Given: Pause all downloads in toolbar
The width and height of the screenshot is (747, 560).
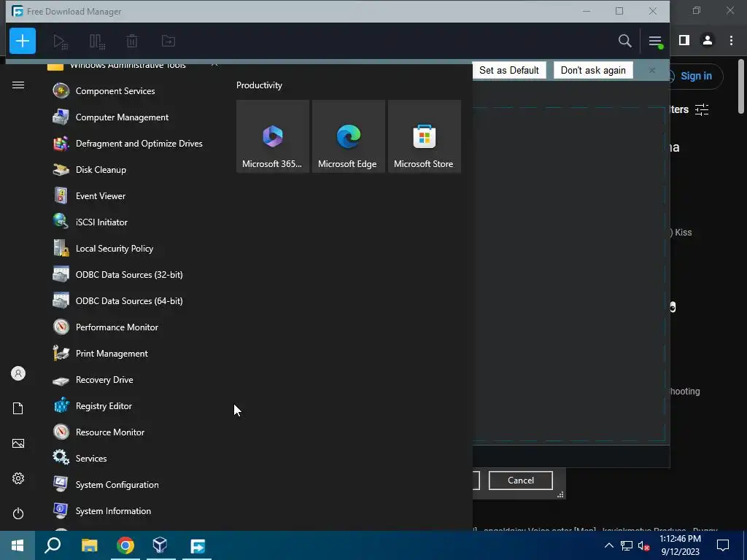Looking at the screenshot, I should [97, 42].
